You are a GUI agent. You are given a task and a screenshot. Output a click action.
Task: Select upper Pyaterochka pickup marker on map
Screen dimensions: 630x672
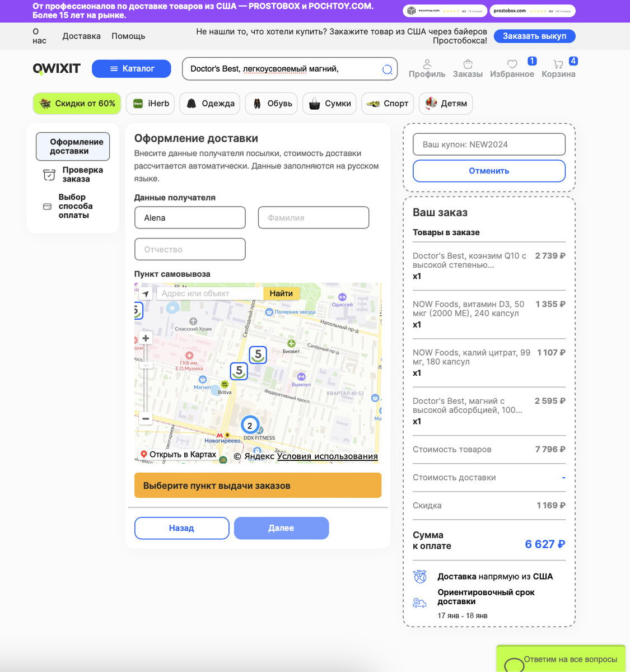coord(258,354)
